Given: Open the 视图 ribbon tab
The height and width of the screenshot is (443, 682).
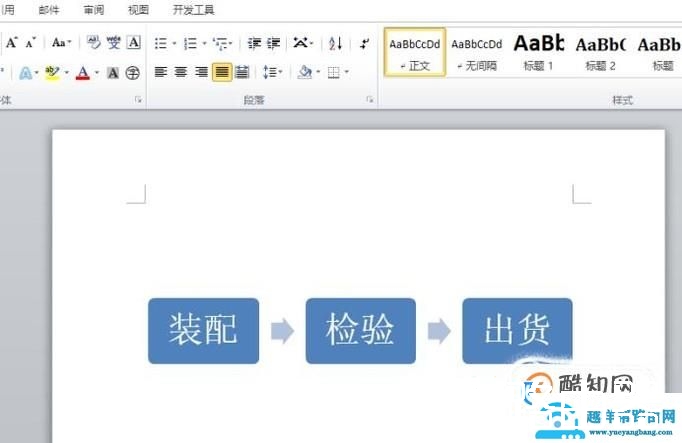Looking at the screenshot, I should [139, 9].
